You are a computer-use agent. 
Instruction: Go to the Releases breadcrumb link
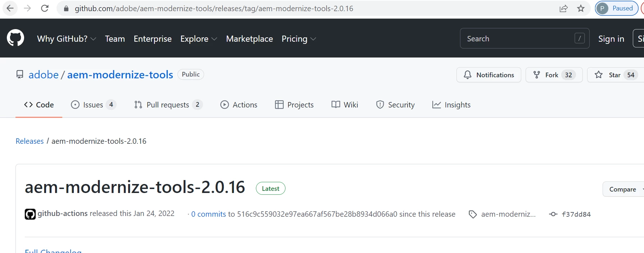point(30,141)
